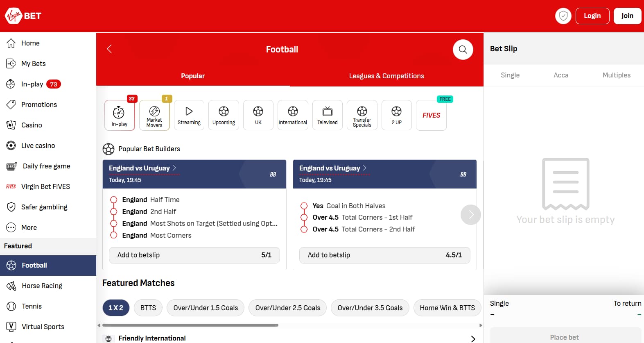Click the Login button
644x343 pixels.
[x=592, y=16]
